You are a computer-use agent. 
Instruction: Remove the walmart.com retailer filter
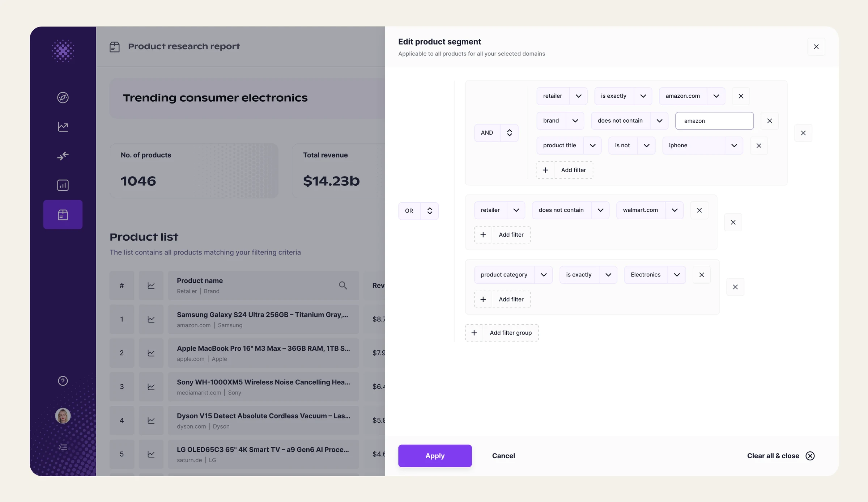pos(699,210)
